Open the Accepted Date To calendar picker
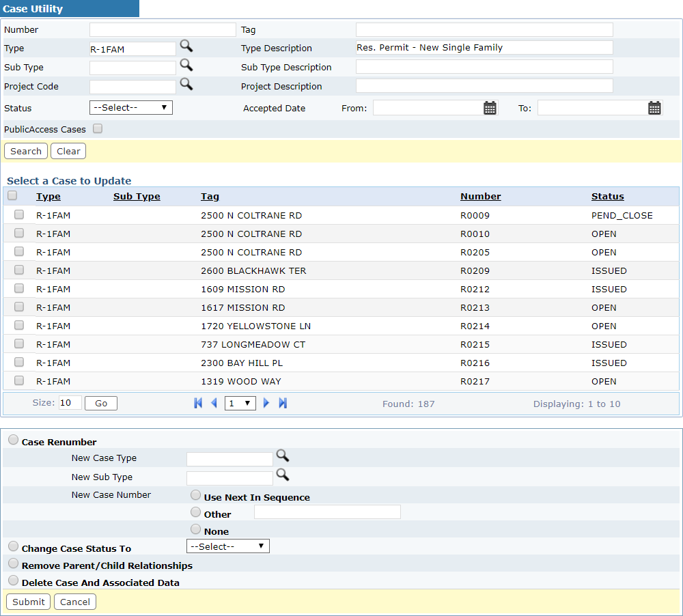 (x=654, y=108)
